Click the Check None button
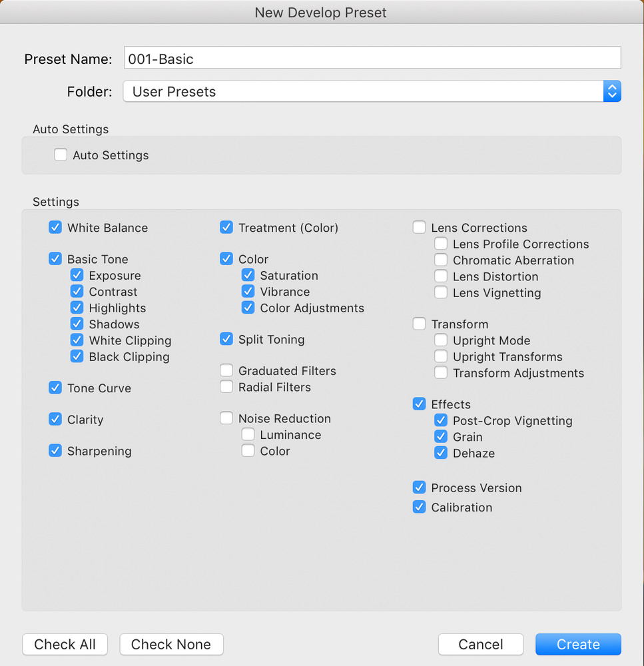Viewport: 644px width, 666px height. point(171,644)
